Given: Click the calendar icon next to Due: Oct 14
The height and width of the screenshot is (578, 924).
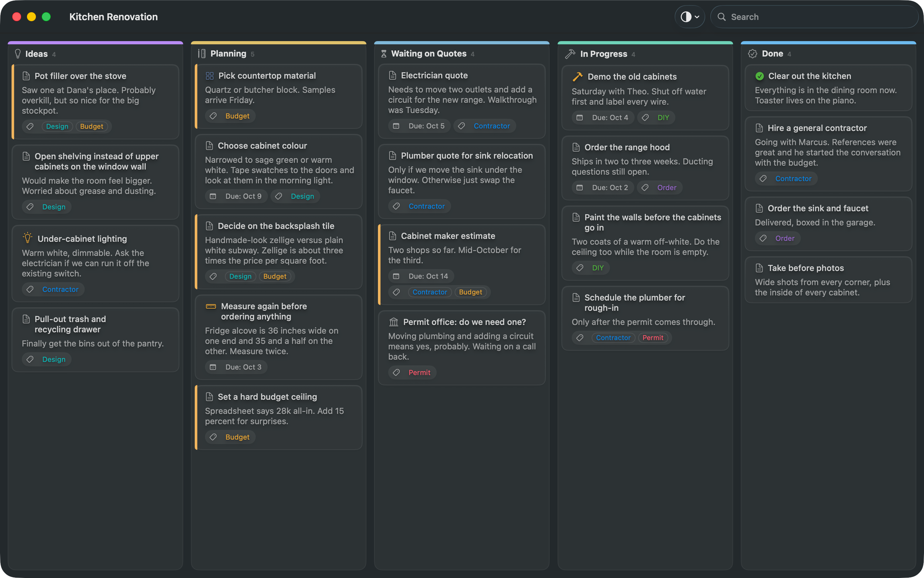Looking at the screenshot, I should (396, 276).
